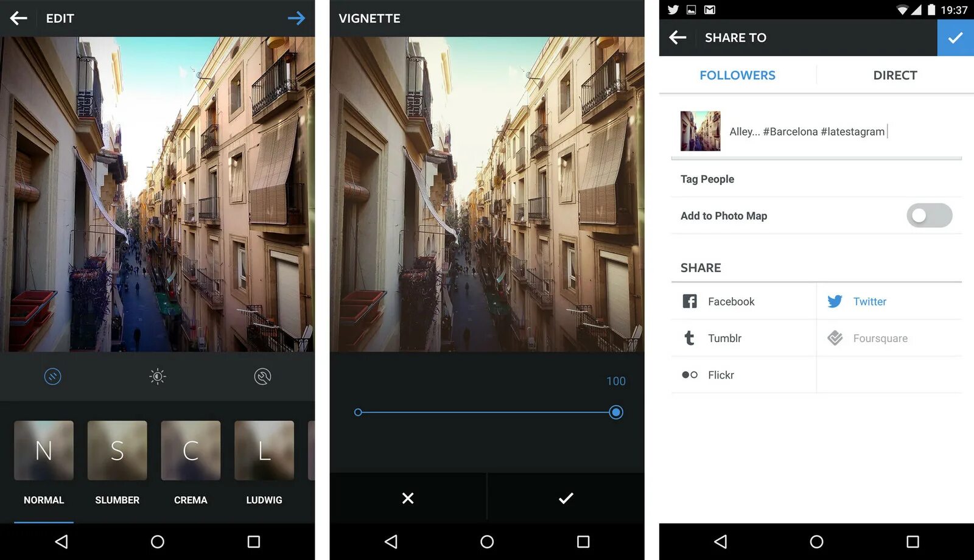The height and width of the screenshot is (560, 974).
Task: Open Gmail notification in status bar
Action: click(710, 10)
